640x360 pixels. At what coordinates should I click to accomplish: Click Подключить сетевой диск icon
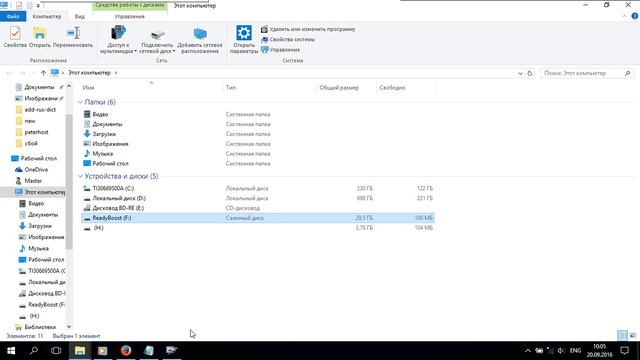tap(157, 41)
